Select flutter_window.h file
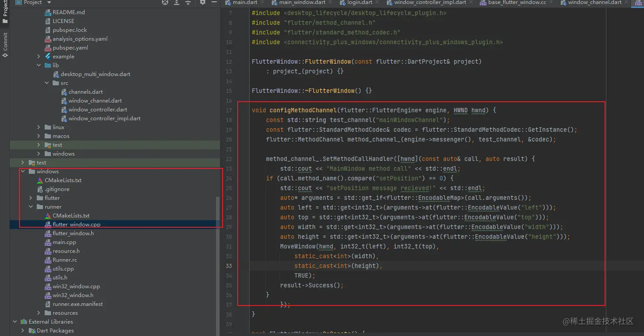 73,233
